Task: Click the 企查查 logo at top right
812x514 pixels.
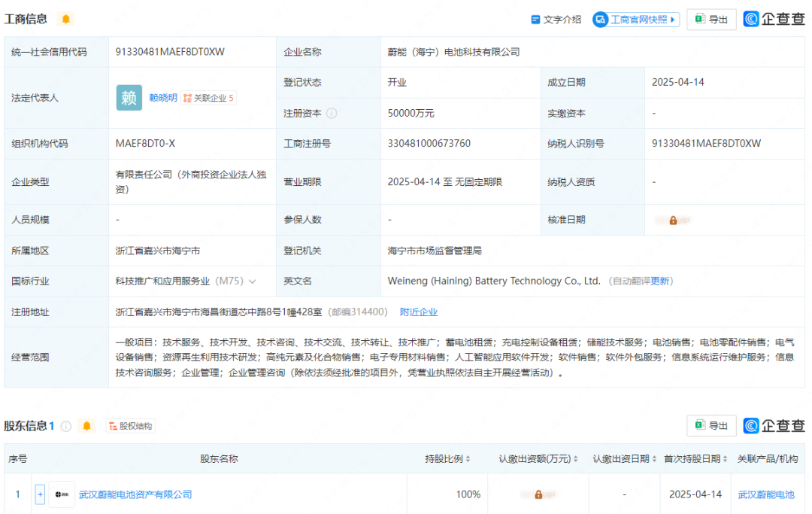Action: click(774, 20)
